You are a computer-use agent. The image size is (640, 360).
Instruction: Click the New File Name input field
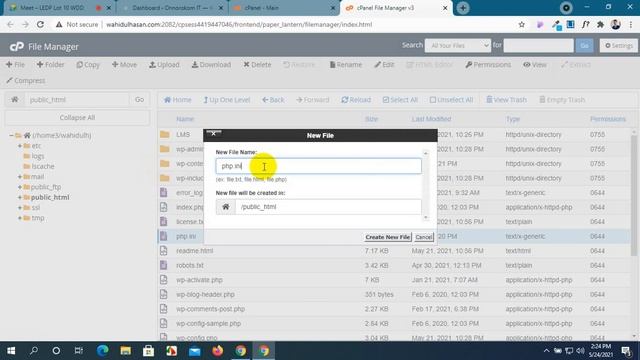[318, 166]
